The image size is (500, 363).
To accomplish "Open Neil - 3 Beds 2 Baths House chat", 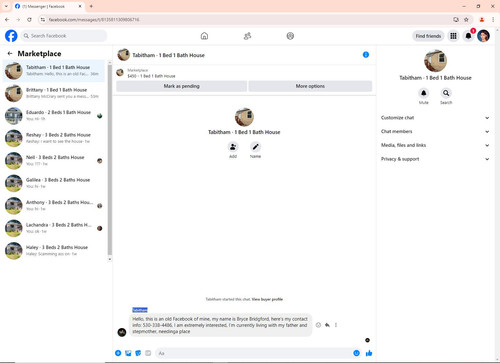I will point(54,161).
